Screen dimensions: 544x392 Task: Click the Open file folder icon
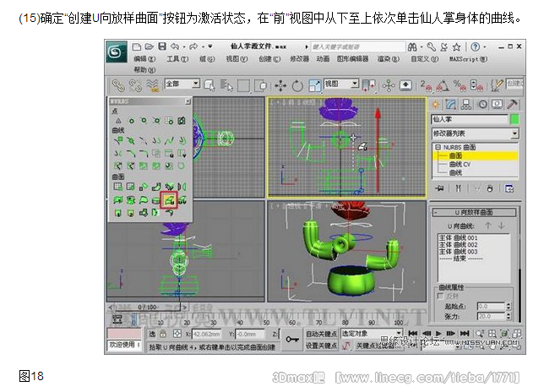[150, 46]
